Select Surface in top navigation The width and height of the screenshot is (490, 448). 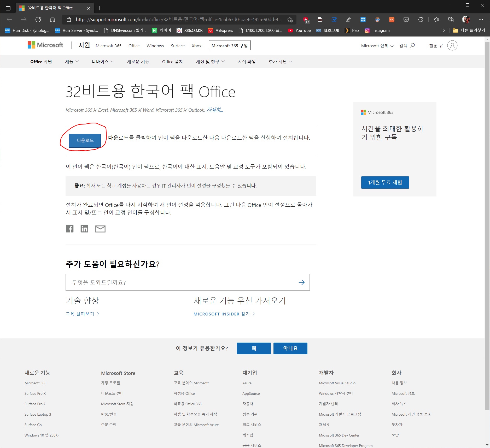(x=178, y=46)
